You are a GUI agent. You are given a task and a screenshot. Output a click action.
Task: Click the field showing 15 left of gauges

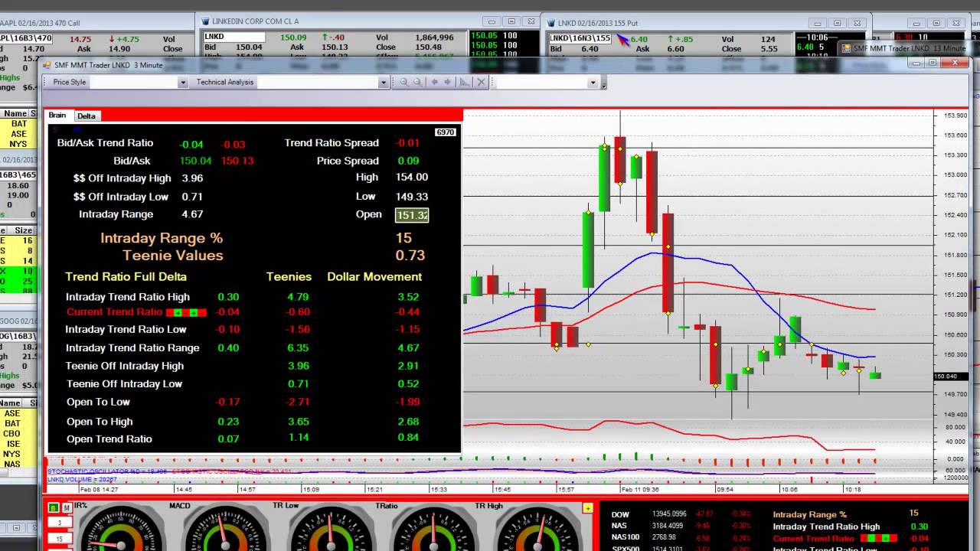coord(60,539)
